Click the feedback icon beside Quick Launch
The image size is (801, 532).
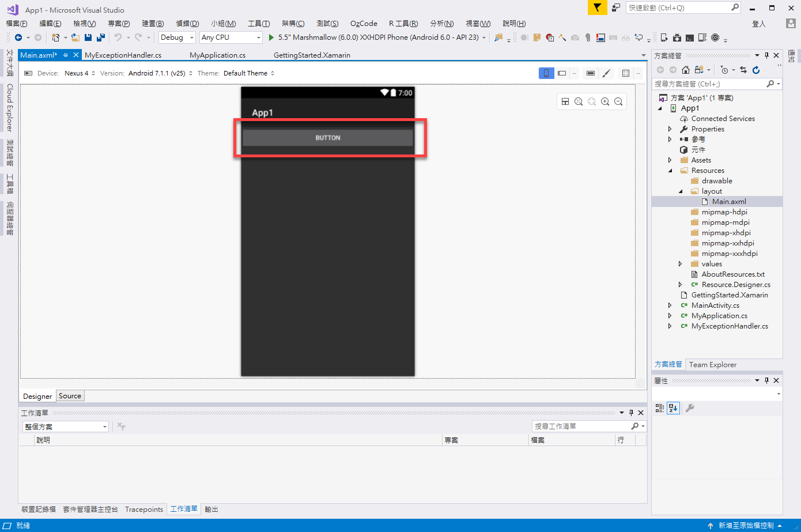616,7
